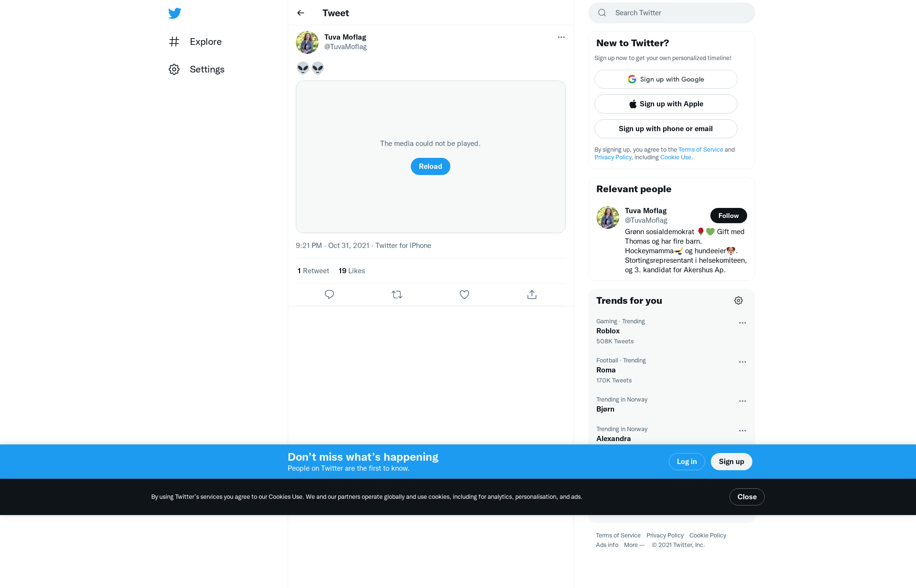916x588 pixels.
Task: Open the Trends for you settings gear
Action: click(739, 300)
